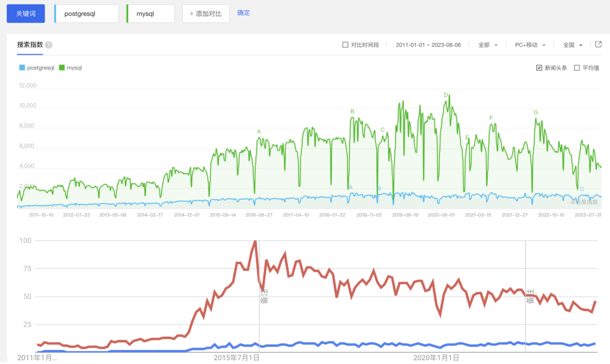
Task: Select green news marker D at the chart peak
Action: pos(446,95)
